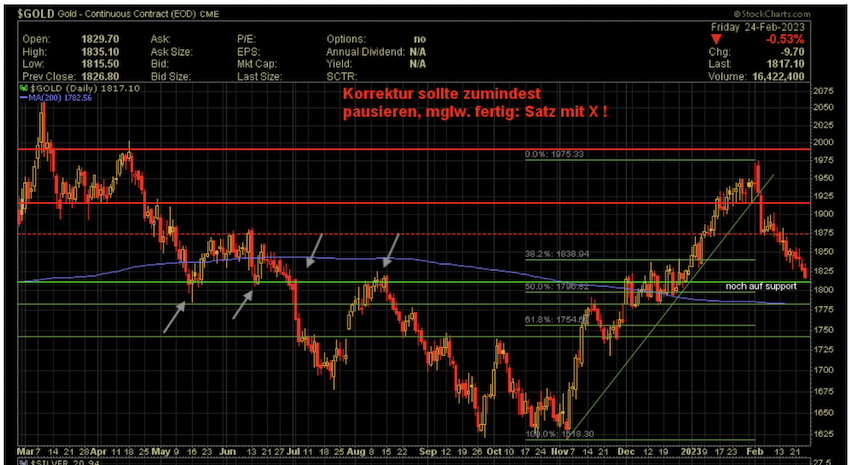Viewport: 850px width, 465px height.
Task: Click the y-axis price label 2075
Action: click(x=823, y=92)
